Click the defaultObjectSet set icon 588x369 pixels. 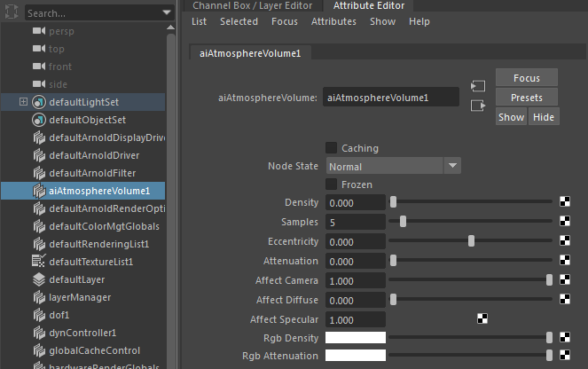coord(39,120)
